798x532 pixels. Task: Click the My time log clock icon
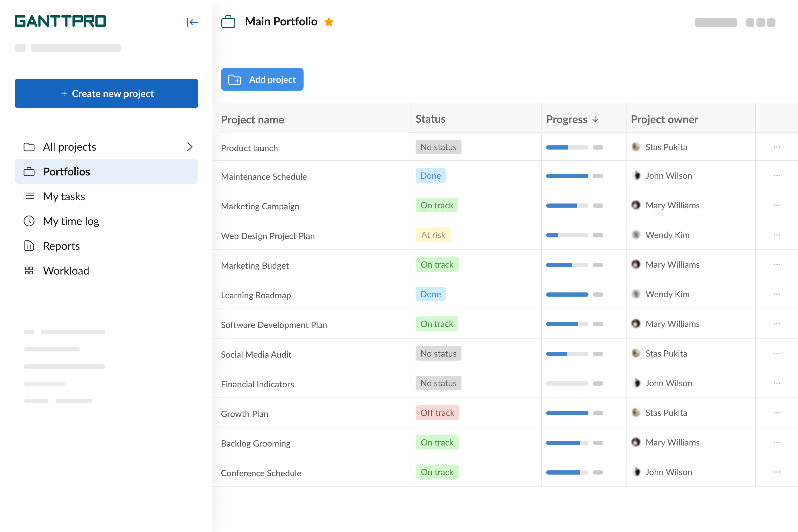(29, 221)
